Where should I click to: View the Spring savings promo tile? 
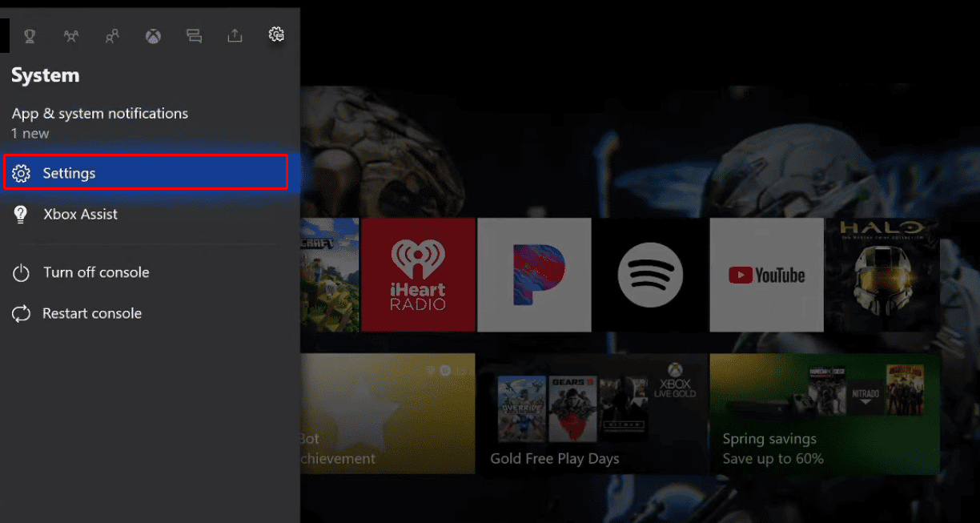pos(825,413)
